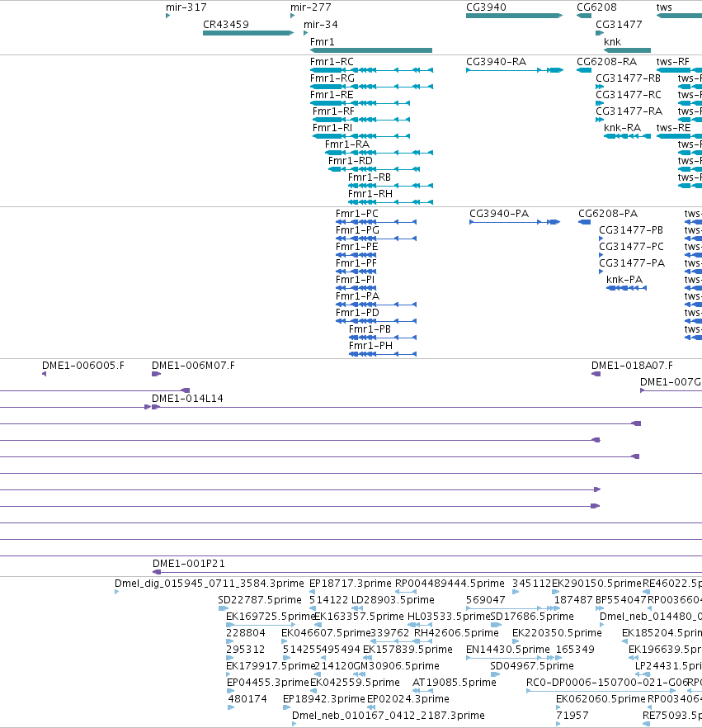
Task: Select protein Fmr1-PB
Action: coord(383,338)
